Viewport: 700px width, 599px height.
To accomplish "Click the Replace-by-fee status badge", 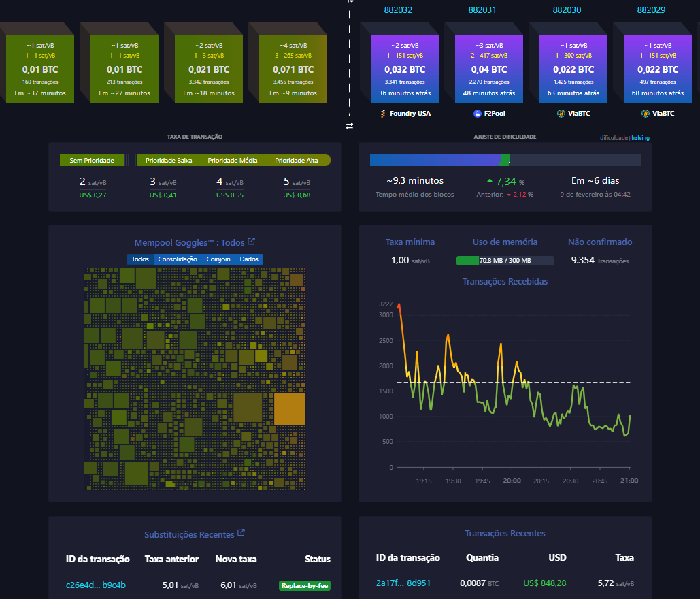I will pyautogui.click(x=305, y=585).
